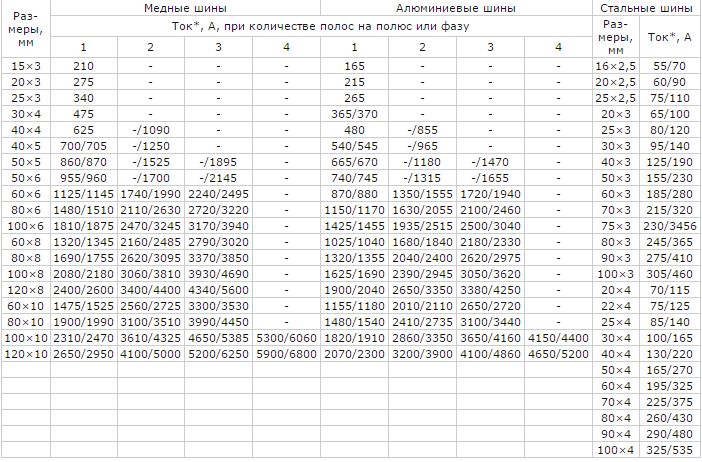Click the 'Стальные шины' column header

(646, 8)
